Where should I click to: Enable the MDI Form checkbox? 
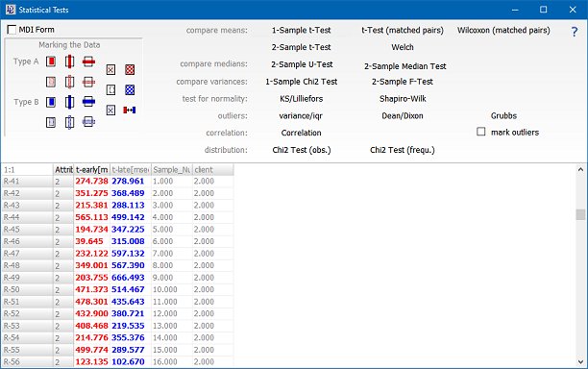(x=12, y=30)
